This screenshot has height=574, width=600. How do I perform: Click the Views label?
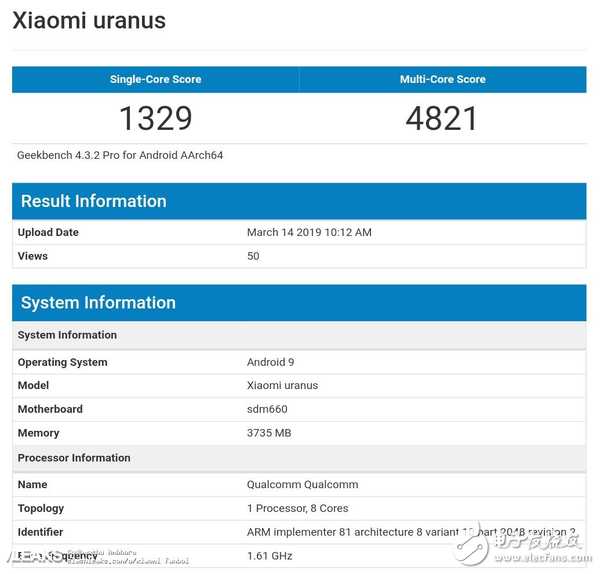(33, 256)
